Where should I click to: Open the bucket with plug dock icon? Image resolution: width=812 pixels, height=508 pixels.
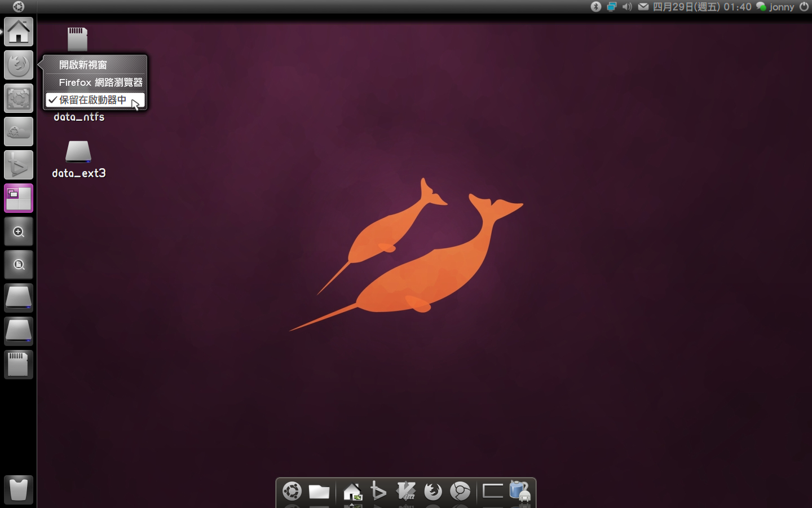519,491
